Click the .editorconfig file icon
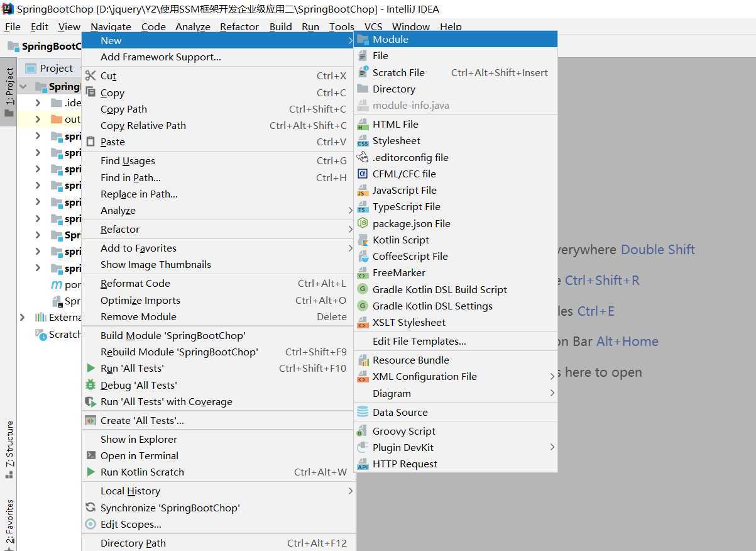 point(363,157)
